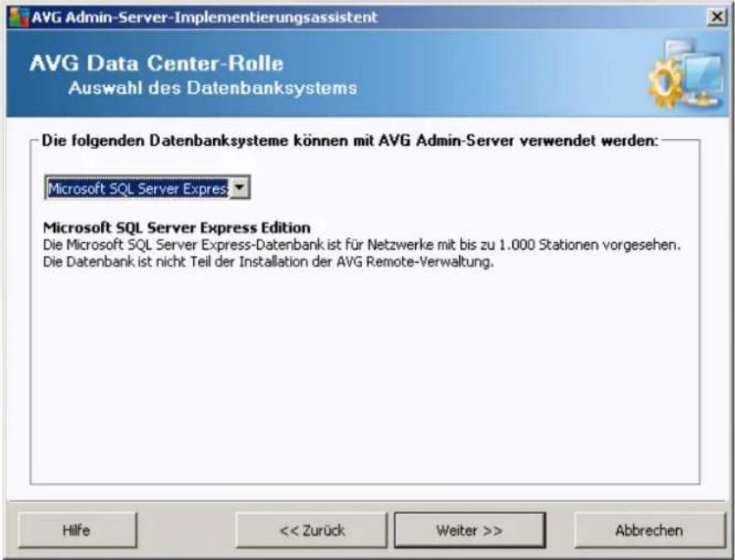Click the 'Auswahl des Datenbanksystems' subtitle
Viewport: 735px width, 560px height.
pos(213,88)
